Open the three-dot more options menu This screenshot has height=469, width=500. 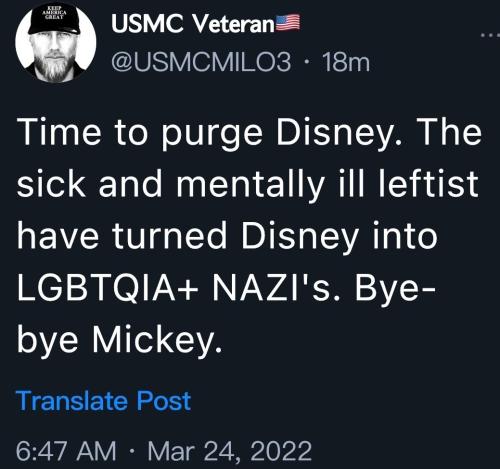coord(491,34)
